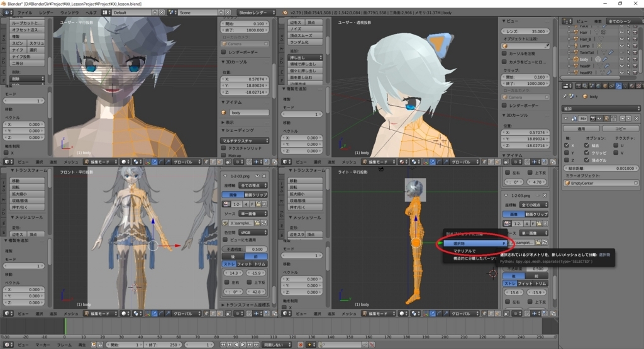Open the ウィンドウ menu
Screen dimensions: 644x349
coord(69,13)
